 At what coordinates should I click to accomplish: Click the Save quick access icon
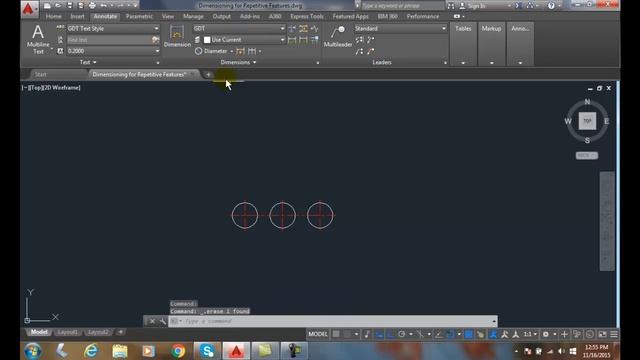point(70,6)
